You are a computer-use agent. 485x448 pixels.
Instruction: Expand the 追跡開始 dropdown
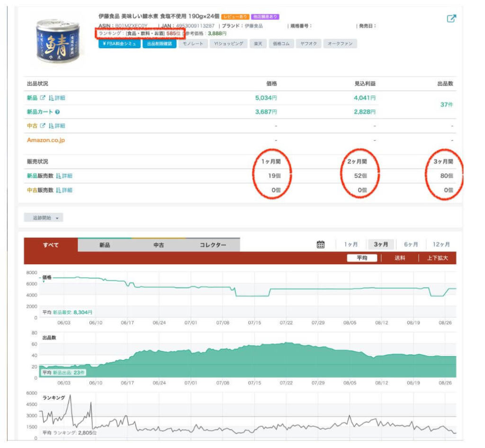coord(44,218)
